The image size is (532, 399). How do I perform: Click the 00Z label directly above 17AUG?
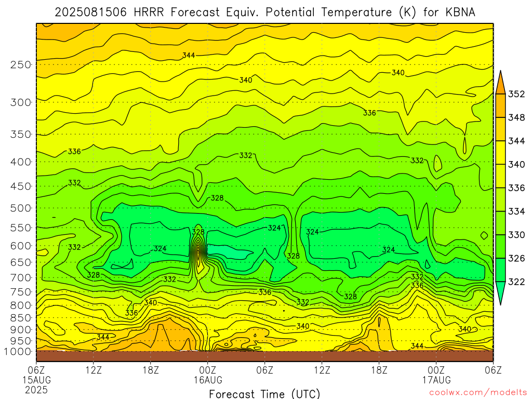(x=436, y=370)
